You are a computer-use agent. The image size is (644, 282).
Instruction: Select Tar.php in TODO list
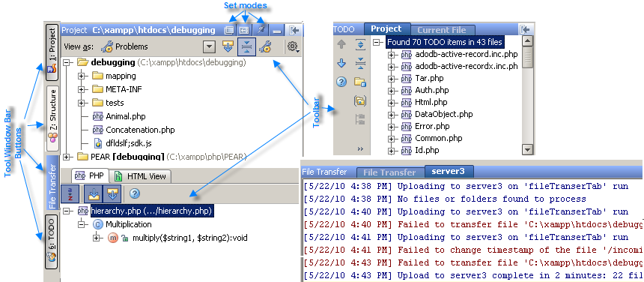(429, 78)
